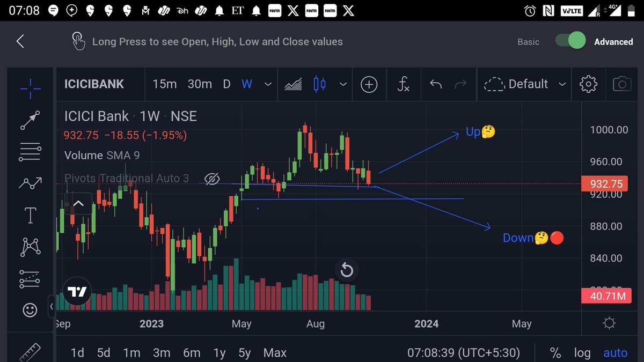
Task: Reset the chart view with the circular arrow
Action: (x=347, y=270)
